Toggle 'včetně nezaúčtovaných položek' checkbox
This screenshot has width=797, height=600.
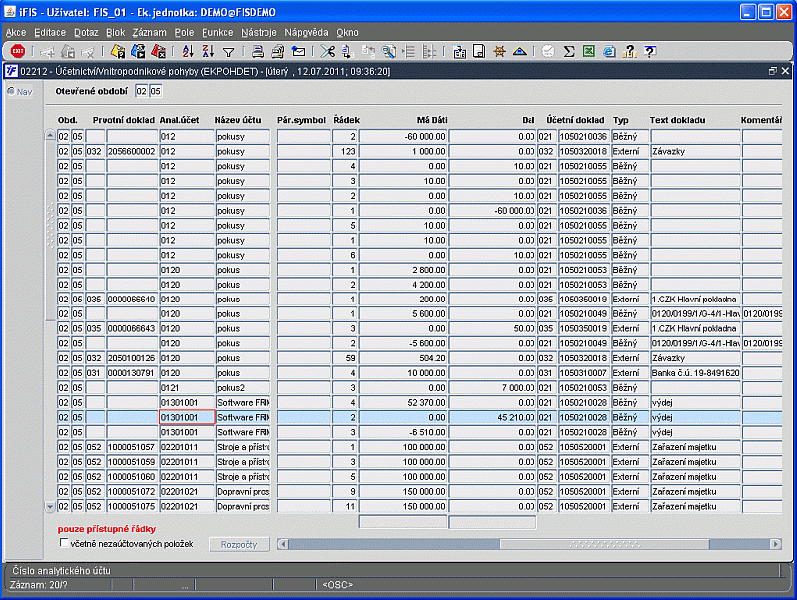64,543
